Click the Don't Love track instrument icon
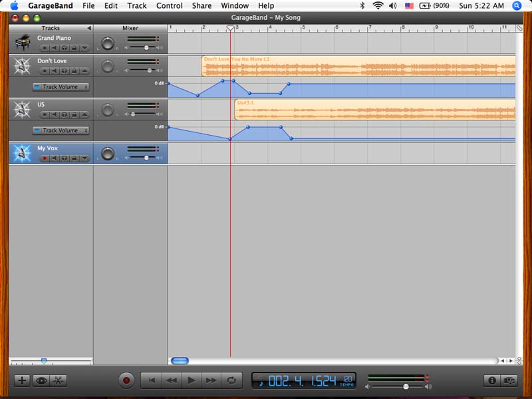Viewport: 532px width, 399px height. coord(22,66)
